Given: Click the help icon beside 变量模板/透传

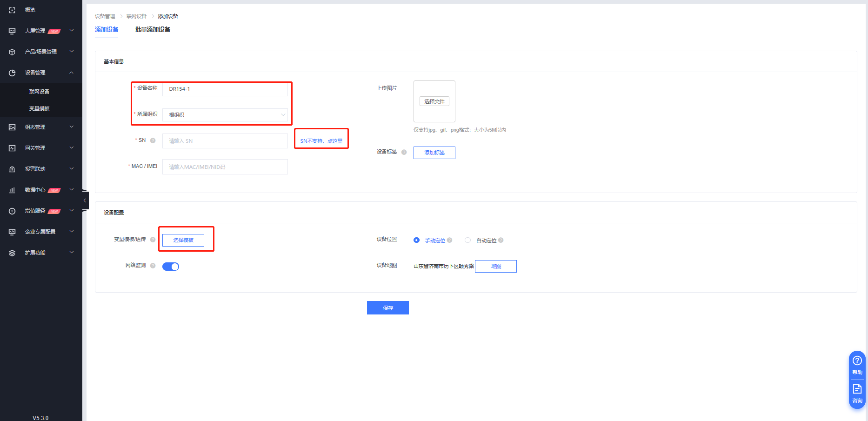Looking at the screenshot, I should [x=153, y=240].
